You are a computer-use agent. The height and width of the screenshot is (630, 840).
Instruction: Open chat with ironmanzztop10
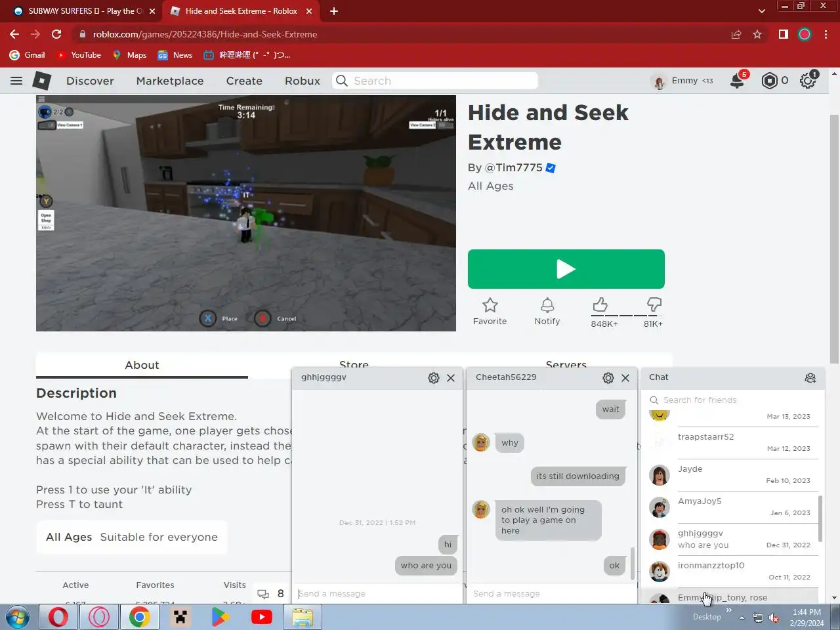(x=732, y=571)
